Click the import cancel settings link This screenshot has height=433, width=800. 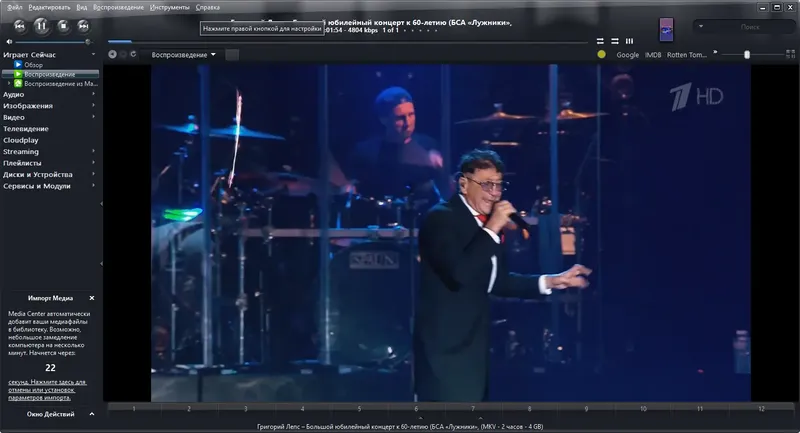47,390
